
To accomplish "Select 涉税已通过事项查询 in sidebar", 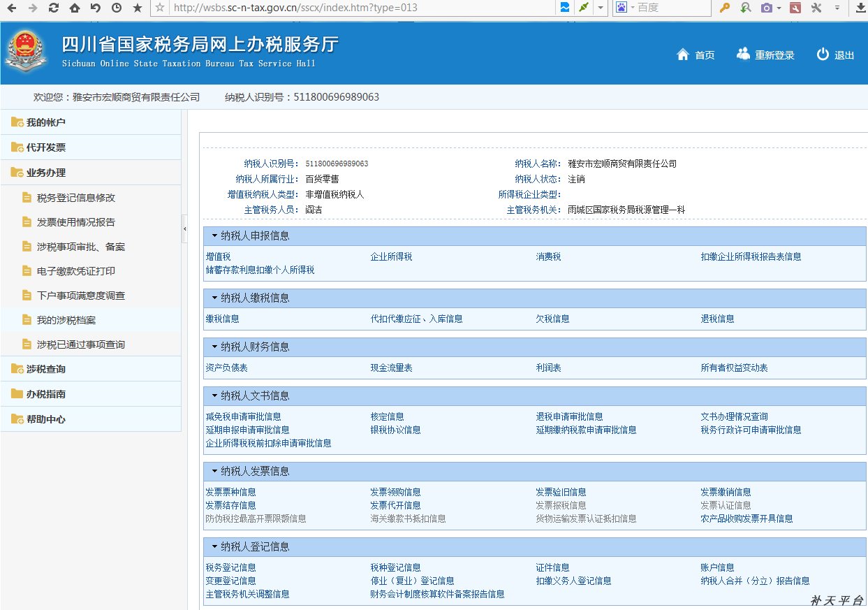I will pos(81,344).
